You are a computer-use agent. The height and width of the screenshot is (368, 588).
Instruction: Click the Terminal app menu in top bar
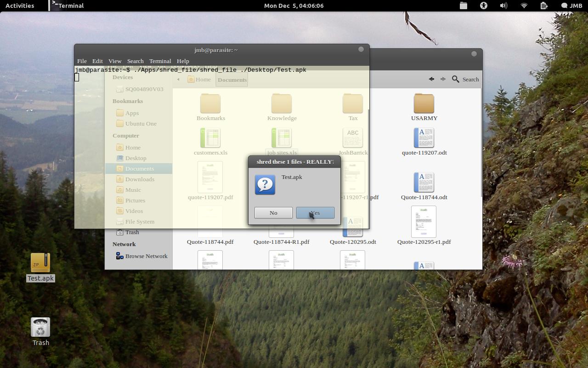point(68,6)
